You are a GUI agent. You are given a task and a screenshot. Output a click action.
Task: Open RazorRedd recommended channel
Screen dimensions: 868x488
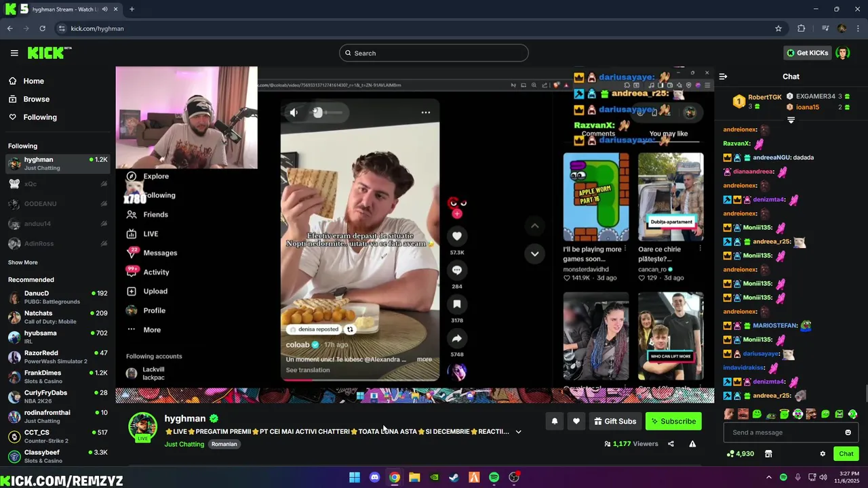58,357
